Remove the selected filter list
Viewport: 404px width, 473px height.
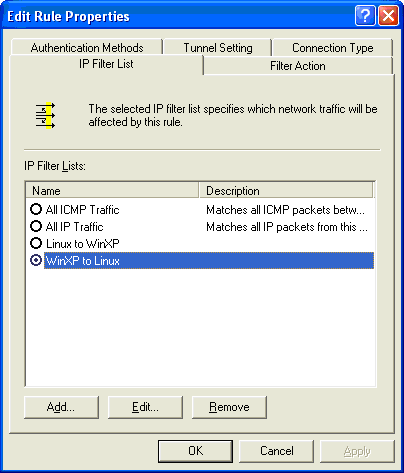pyautogui.click(x=229, y=407)
